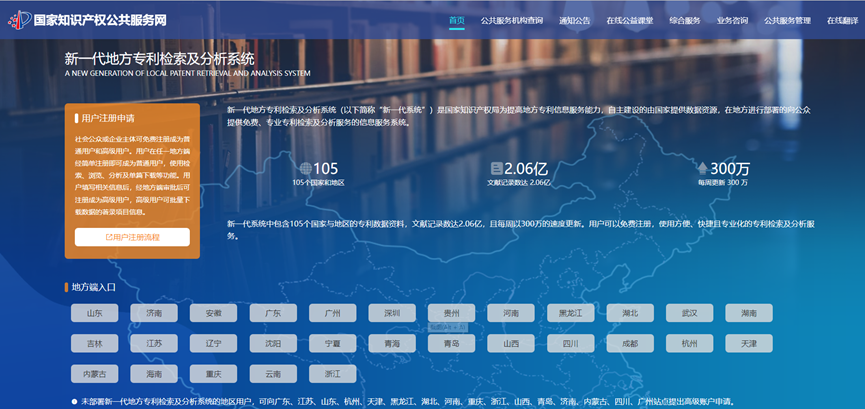Viewport: 865px width, 409px height.
Task: Click the 新一代地方专利检索及分析系统 heading
Action: (159, 58)
